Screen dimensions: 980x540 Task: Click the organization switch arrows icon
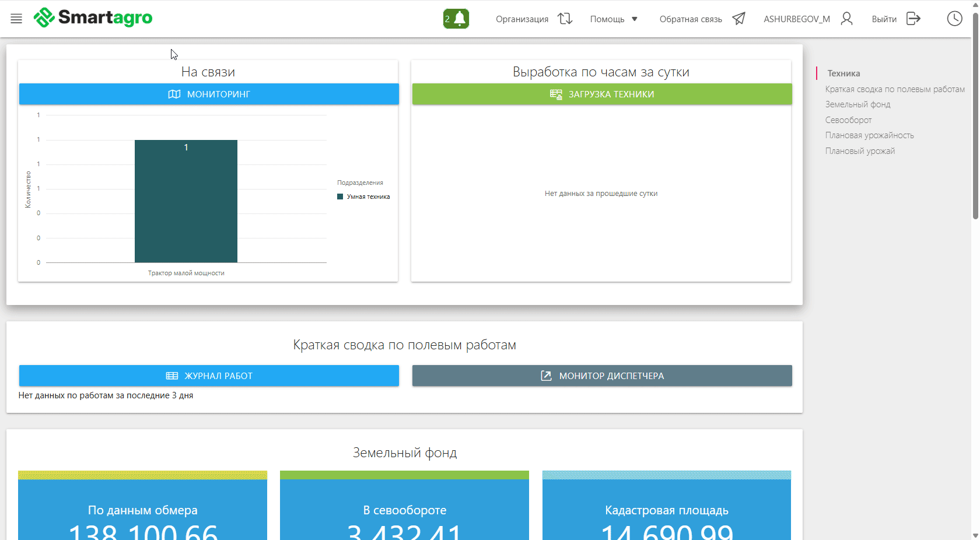pos(565,19)
